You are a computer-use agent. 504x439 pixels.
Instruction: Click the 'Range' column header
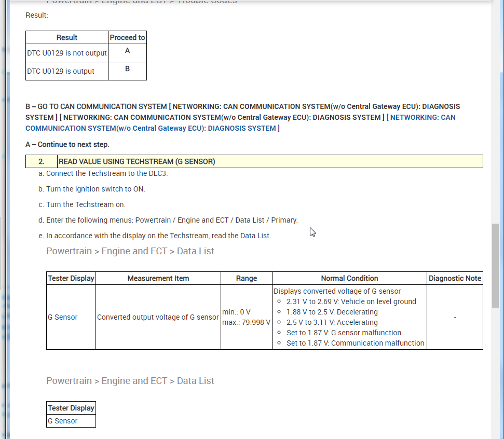click(x=247, y=278)
